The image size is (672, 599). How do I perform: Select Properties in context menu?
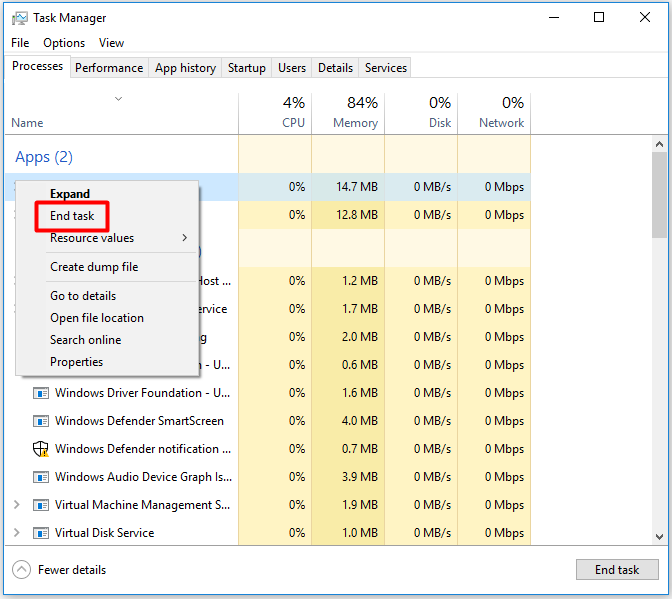pos(107,362)
